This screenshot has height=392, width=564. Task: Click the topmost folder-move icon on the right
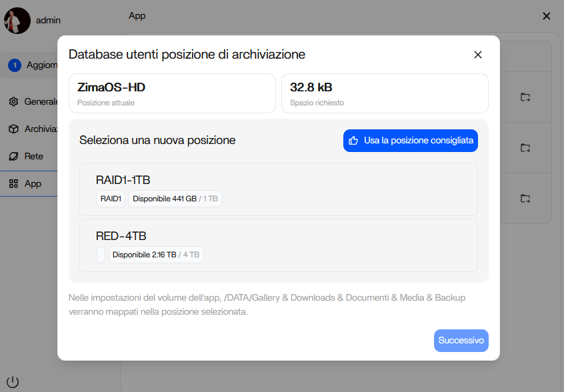click(x=525, y=97)
